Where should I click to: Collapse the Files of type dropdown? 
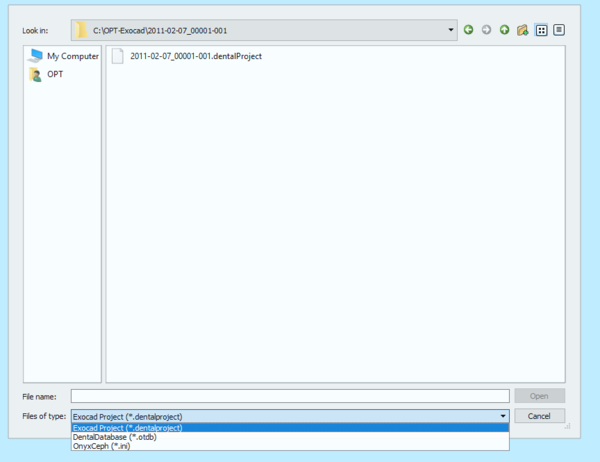(x=503, y=416)
